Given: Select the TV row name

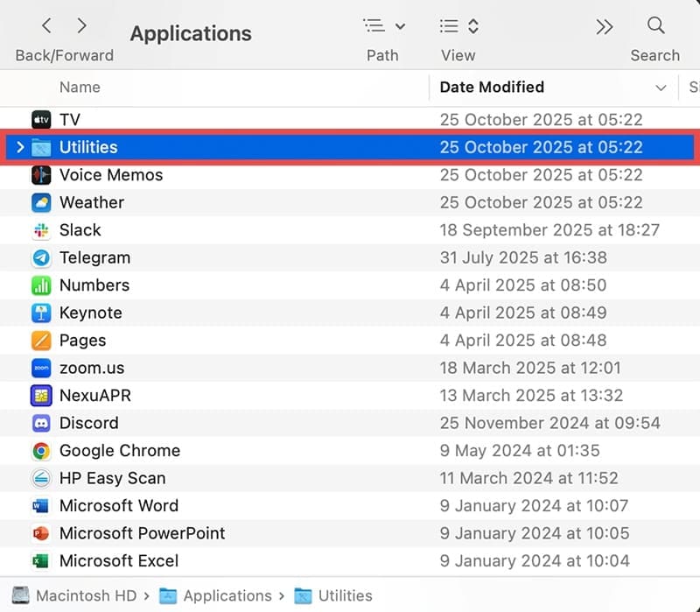Looking at the screenshot, I should (x=70, y=120).
